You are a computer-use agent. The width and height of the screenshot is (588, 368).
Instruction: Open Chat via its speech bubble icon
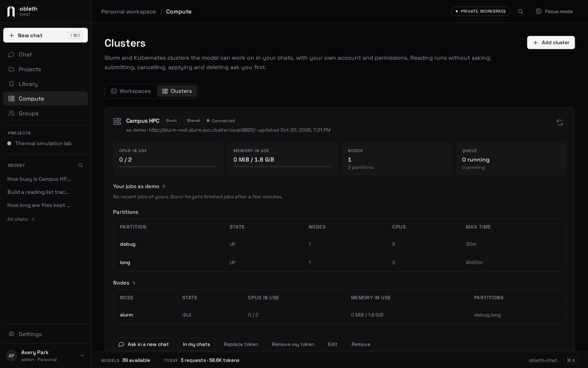(x=11, y=55)
